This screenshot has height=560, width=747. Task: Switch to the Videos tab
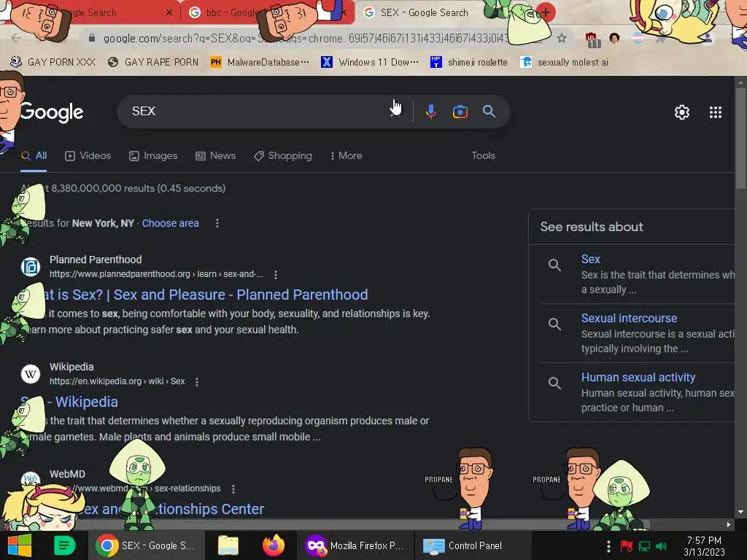tap(88, 156)
